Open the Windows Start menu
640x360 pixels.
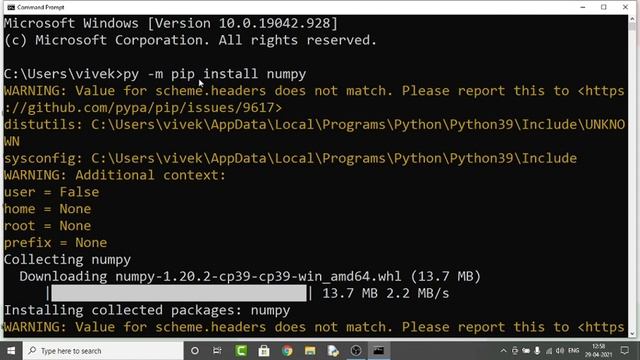pyautogui.click(x=11, y=351)
